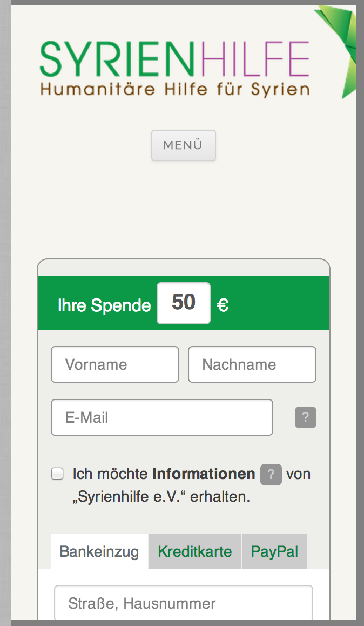
Task: Click the "Ihre Spende" label
Action: tap(104, 305)
